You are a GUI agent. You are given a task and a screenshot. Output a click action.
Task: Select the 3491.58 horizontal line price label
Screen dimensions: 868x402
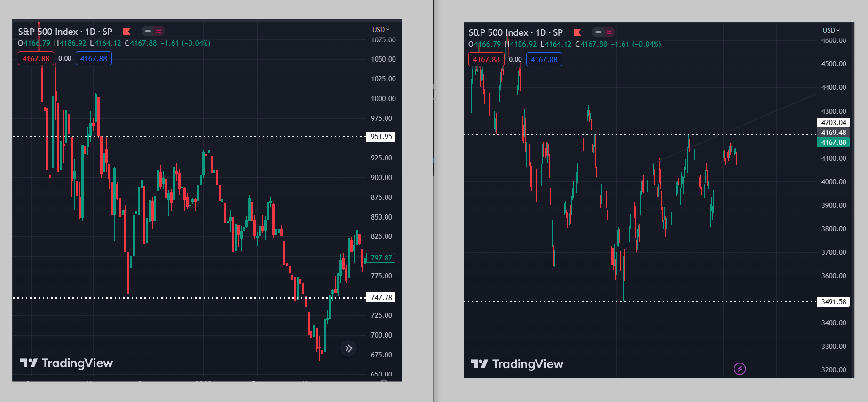click(833, 302)
